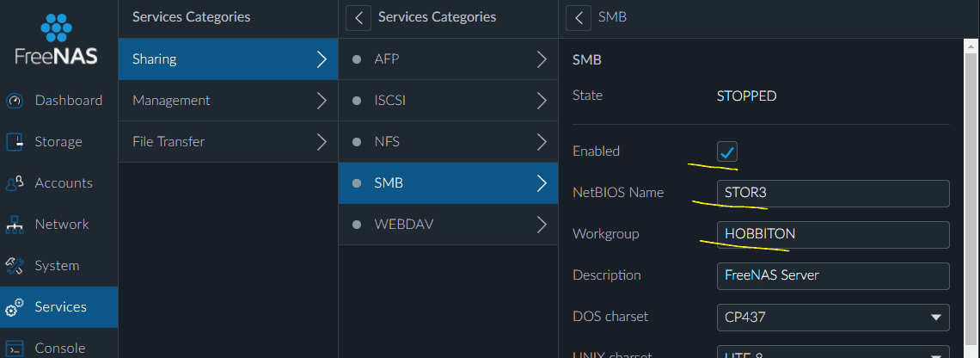Click the SMB section heading
This screenshot has width=980, height=358.
587,60
